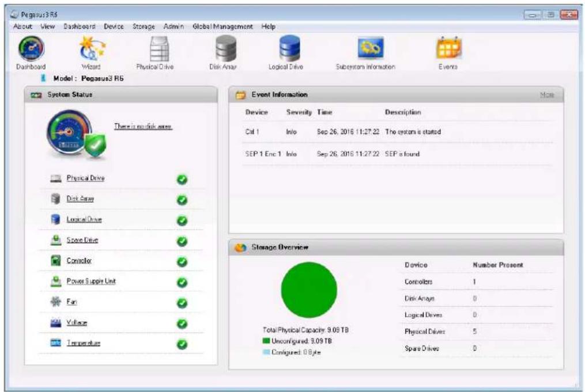Click the System Status panel header icon
Viewport: 585px width, 392px height.
pyautogui.click(x=36, y=96)
